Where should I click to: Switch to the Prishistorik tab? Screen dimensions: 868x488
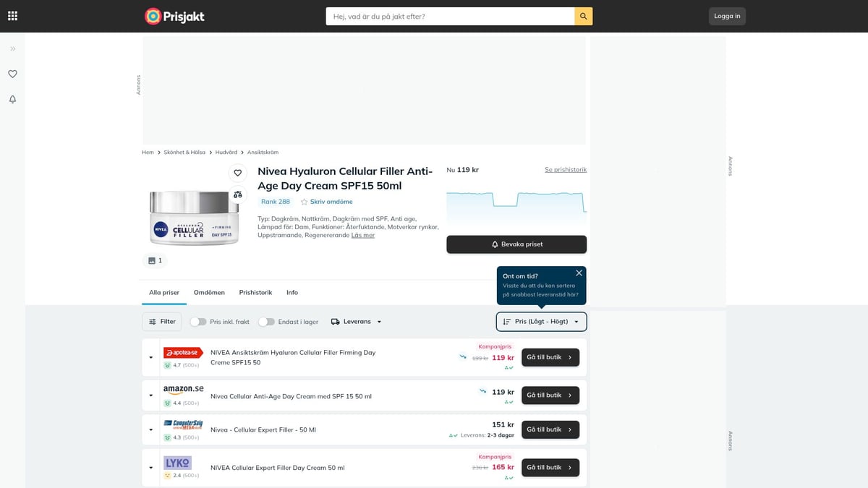[255, 293]
